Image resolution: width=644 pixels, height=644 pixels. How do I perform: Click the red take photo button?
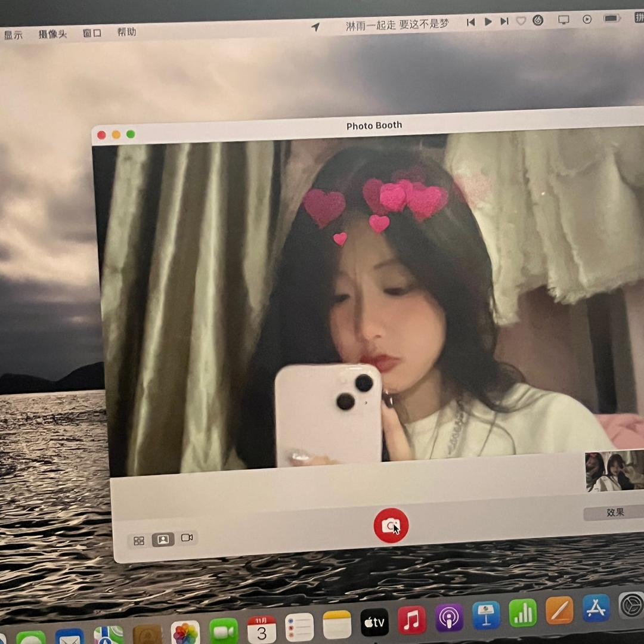pyautogui.click(x=391, y=526)
